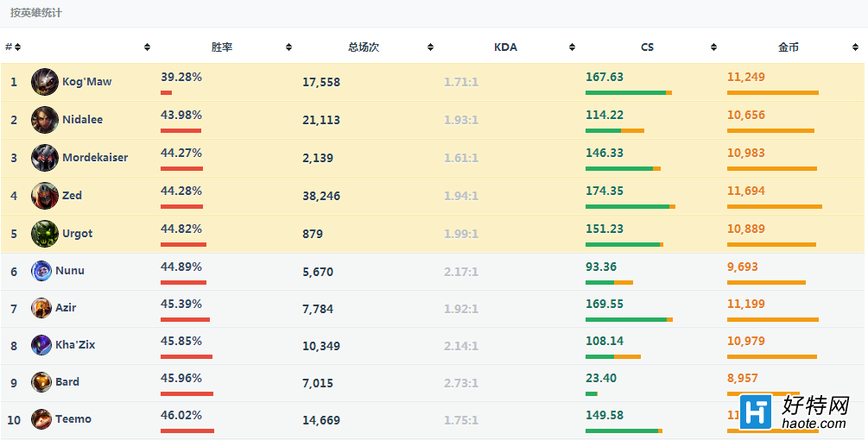Select Kha'Zix gold value 10,979

[746, 341]
